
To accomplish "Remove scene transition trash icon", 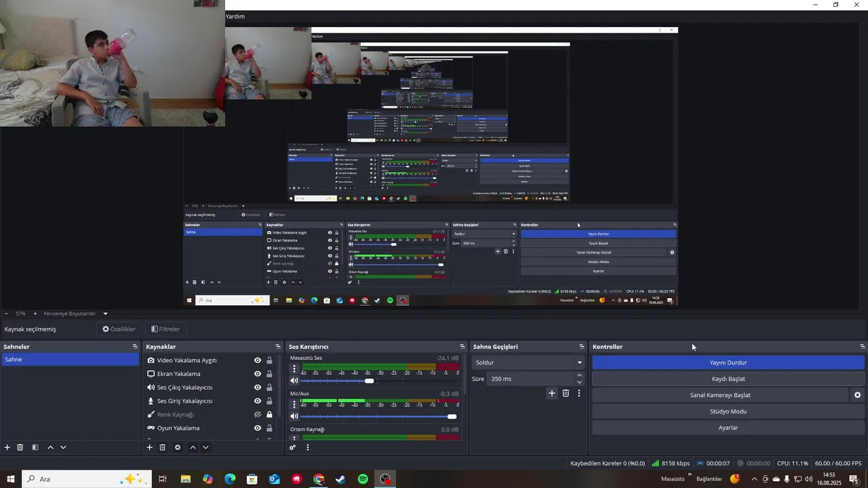I will [566, 393].
